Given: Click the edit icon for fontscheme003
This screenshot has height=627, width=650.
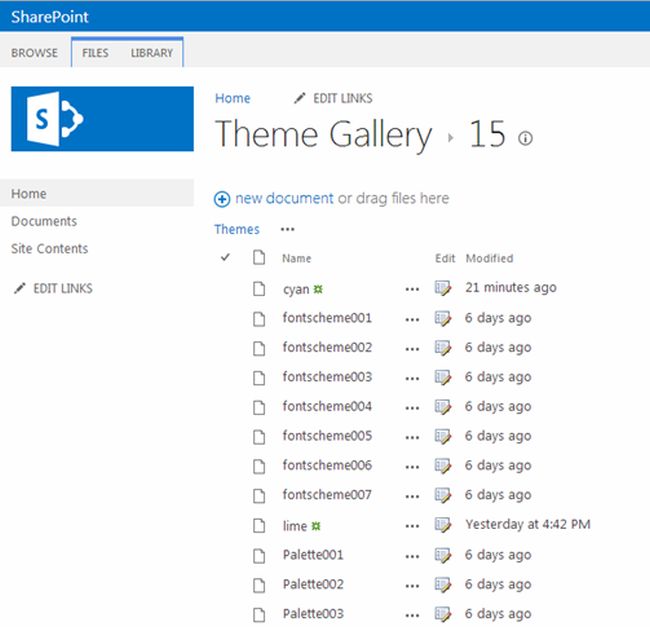Looking at the screenshot, I should point(443,378).
